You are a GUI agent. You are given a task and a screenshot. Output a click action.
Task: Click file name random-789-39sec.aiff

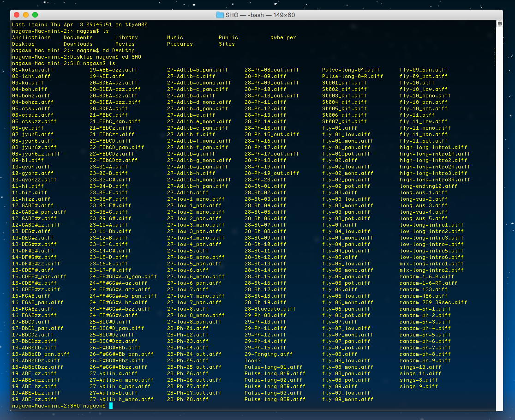coord(433,302)
